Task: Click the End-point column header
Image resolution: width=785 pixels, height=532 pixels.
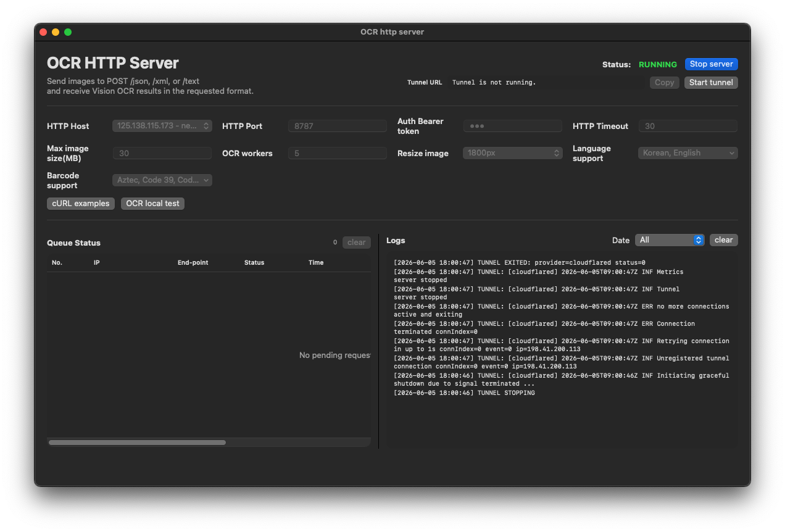Action: pyautogui.click(x=193, y=262)
